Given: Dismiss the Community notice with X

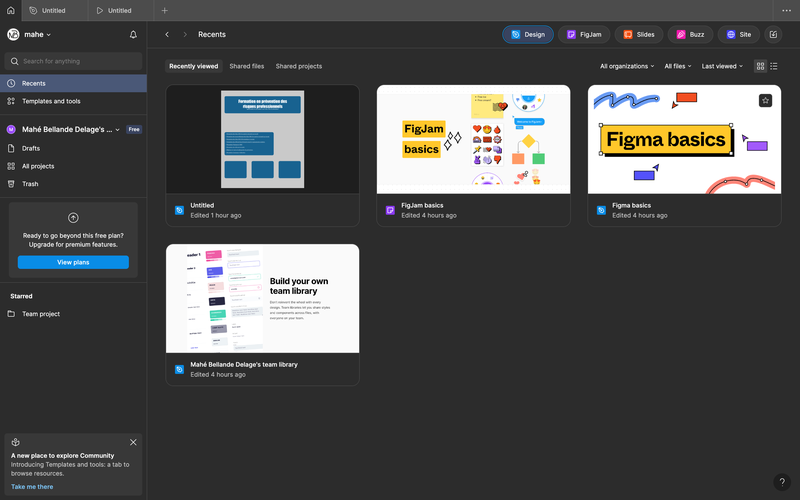Looking at the screenshot, I should [x=133, y=442].
